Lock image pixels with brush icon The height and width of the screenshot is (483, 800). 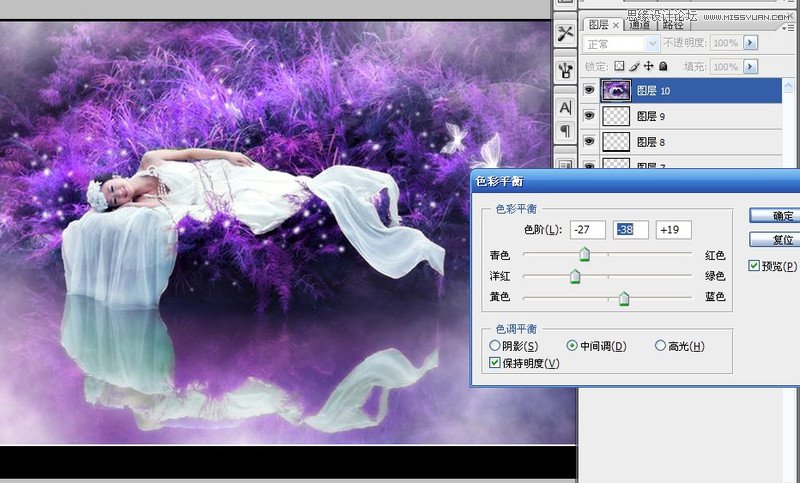coord(634,66)
